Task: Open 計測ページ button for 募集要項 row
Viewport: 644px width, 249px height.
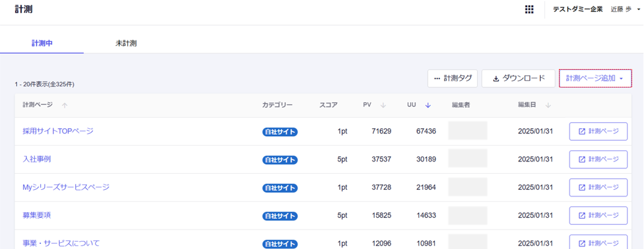Action: click(598, 216)
